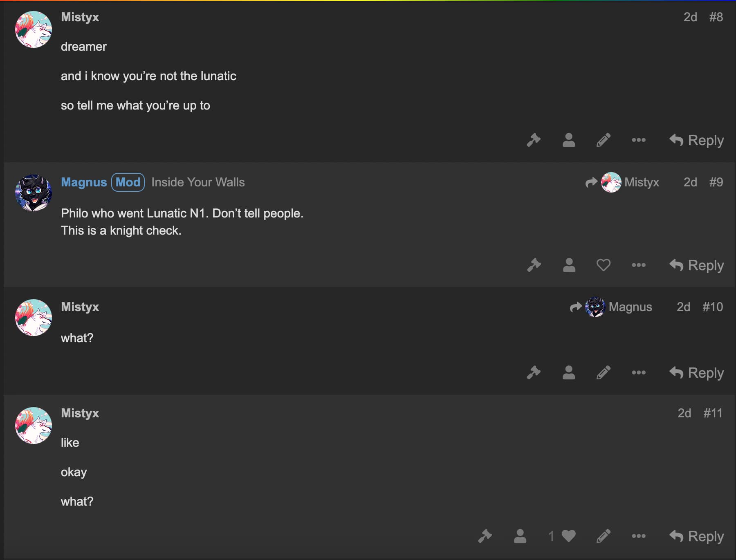Toggle the filled heart on post #11
This screenshot has height=560, width=736.
point(568,536)
